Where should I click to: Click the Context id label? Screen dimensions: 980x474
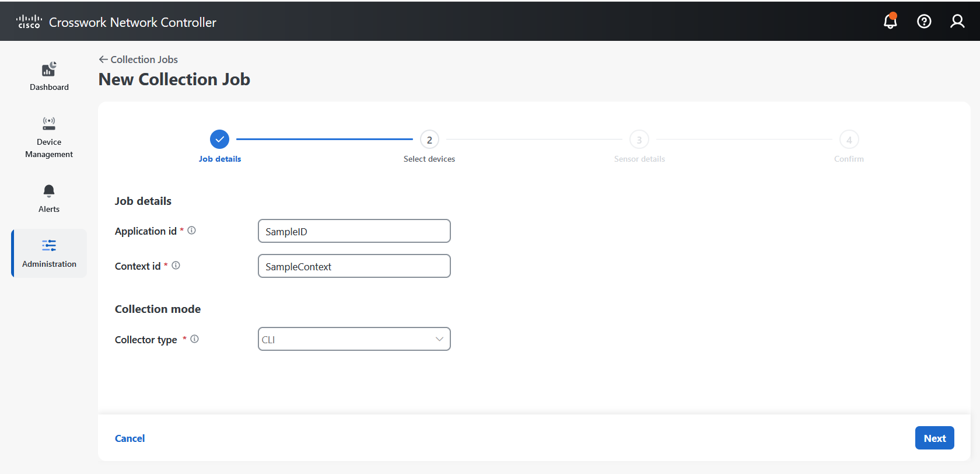click(x=138, y=266)
